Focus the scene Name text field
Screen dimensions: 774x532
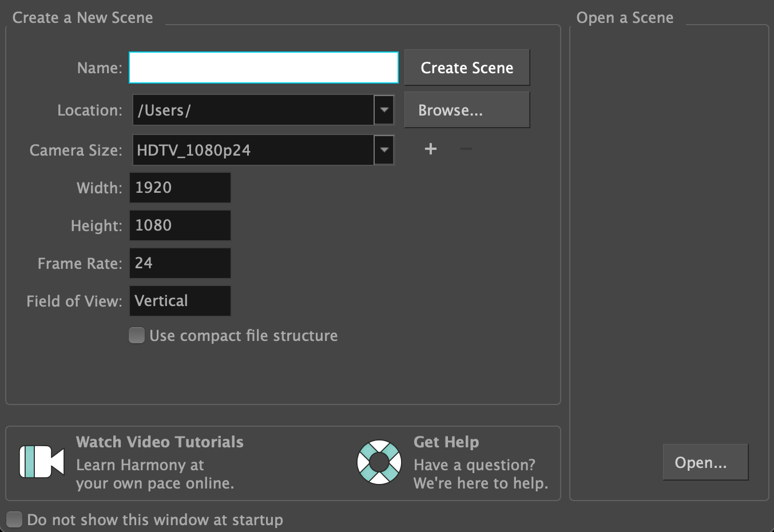(x=264, y=68)
